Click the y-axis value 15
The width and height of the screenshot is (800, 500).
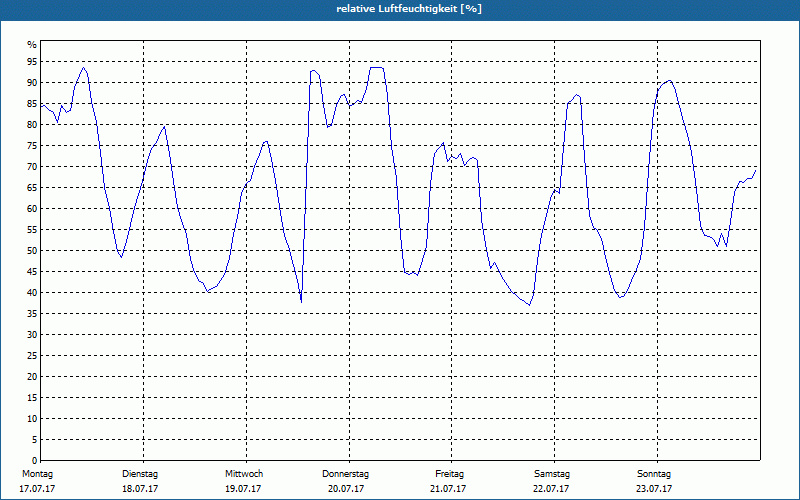[x=32, y=398]
